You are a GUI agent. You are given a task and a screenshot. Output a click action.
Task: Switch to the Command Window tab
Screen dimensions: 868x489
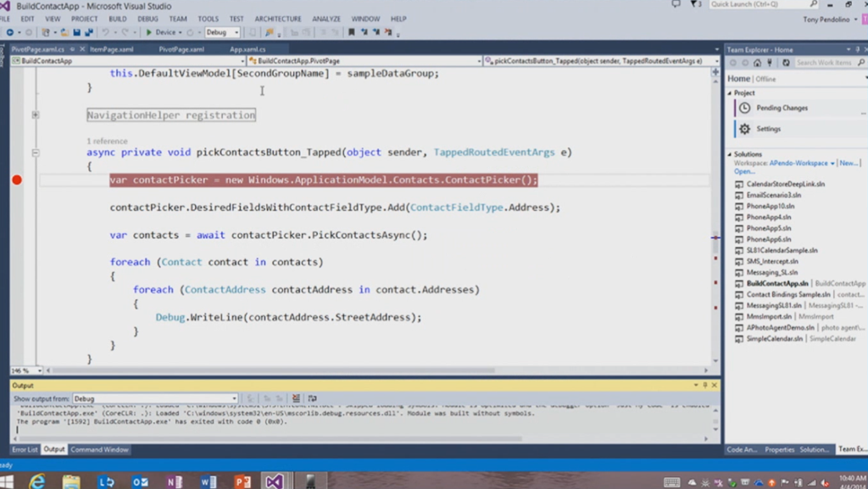click(x=100, y=450)
